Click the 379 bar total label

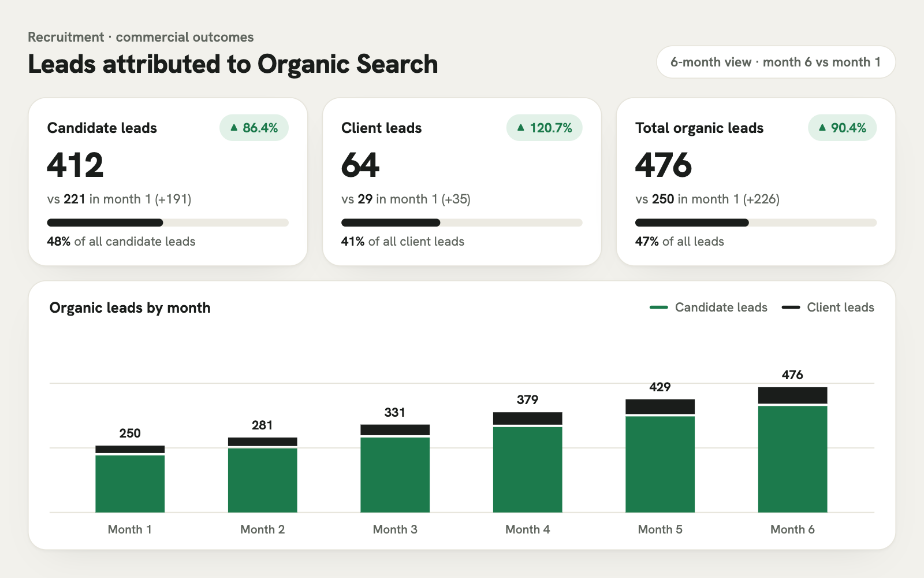pyautogui.click(x=528, y=399)
